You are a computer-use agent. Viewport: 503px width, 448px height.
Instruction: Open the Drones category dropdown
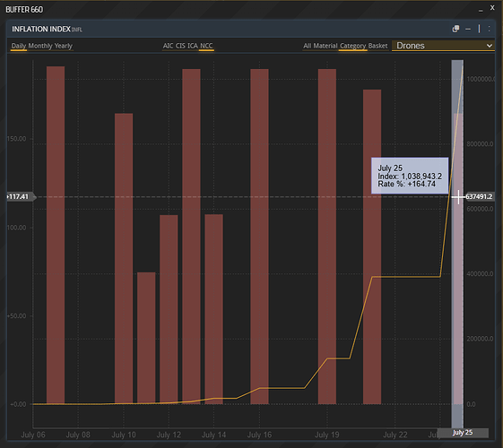click(443, 46)
